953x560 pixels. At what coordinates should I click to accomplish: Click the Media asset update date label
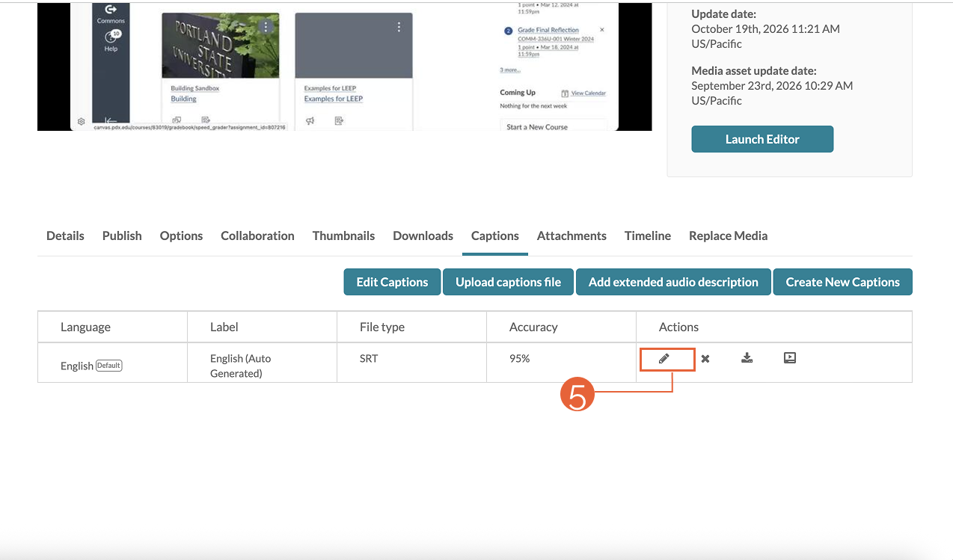(x=754, y=70)
